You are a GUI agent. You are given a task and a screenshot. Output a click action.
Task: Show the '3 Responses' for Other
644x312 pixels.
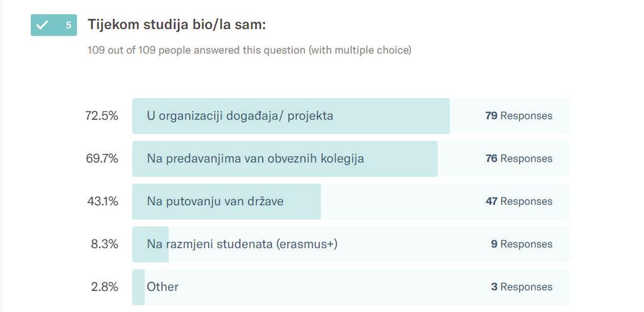tap(521, 287)
